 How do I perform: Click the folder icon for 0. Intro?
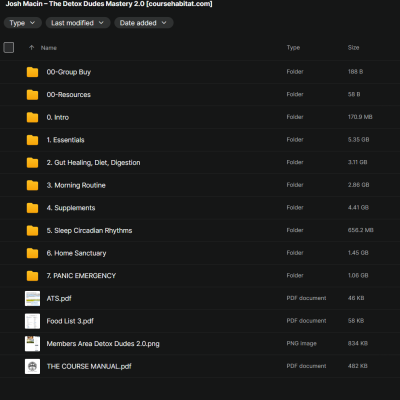tap(32, 117)
